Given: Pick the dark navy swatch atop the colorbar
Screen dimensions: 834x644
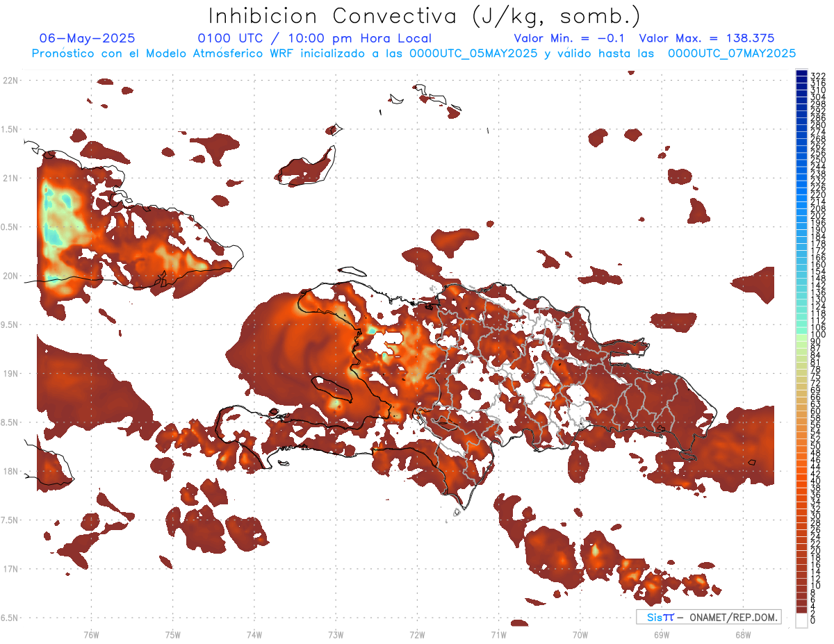Looking at the screenshot, I should pyautogui.click(x=801, y=73).
